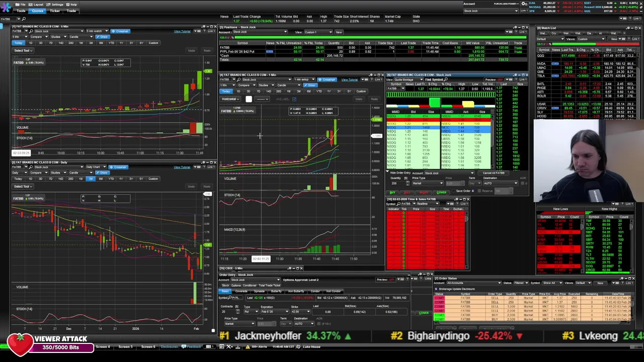
Task: Click the SHORT button in Quote Montage
Action: tap(424, 193)
